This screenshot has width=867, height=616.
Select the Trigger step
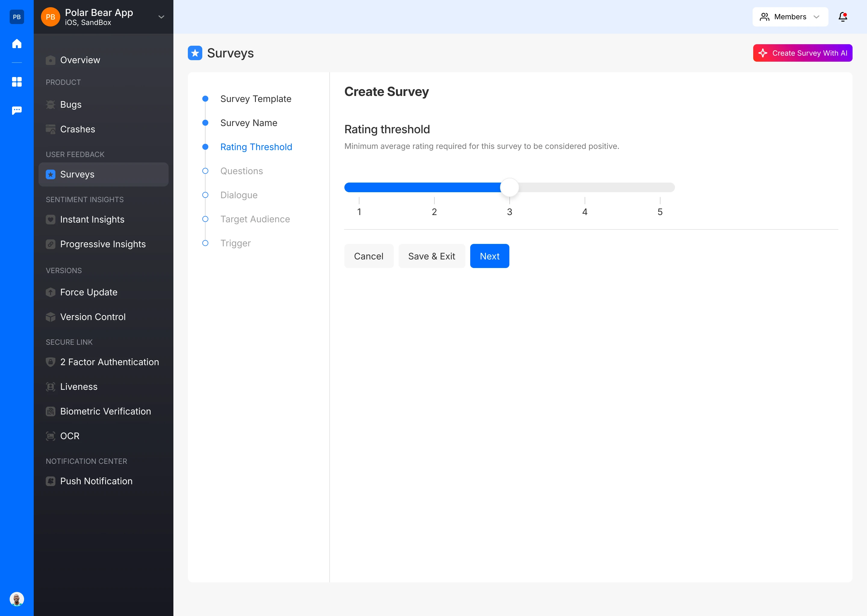[x=235, y=243]
